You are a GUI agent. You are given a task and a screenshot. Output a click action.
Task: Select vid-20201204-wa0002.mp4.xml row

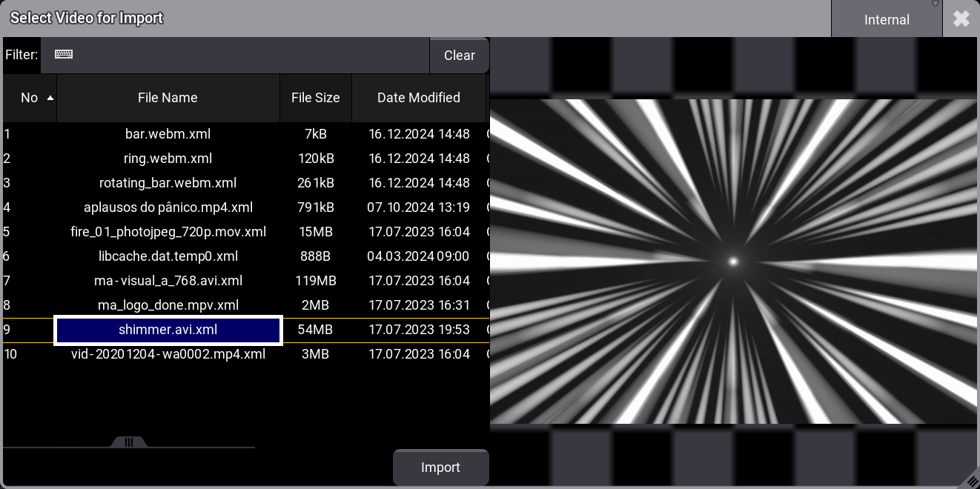(168, 354)
